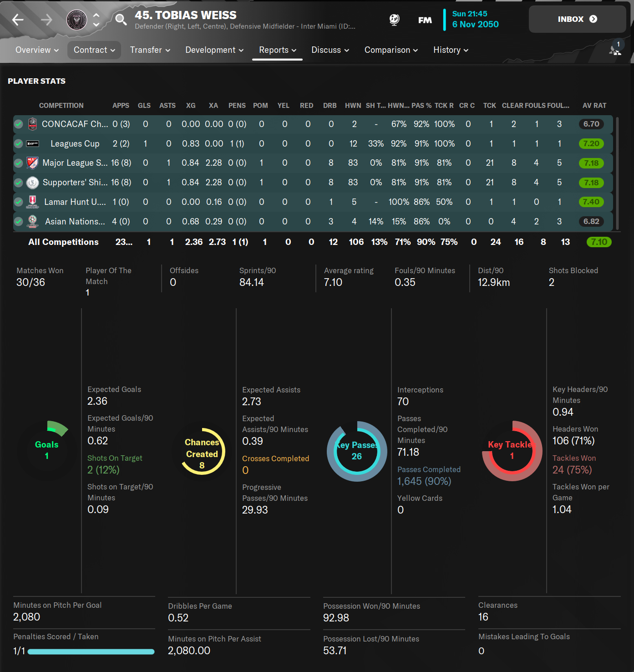This screenshot has width=634, height=672.
Task: Open the search magnifier icon
Action: click(121, 20)
